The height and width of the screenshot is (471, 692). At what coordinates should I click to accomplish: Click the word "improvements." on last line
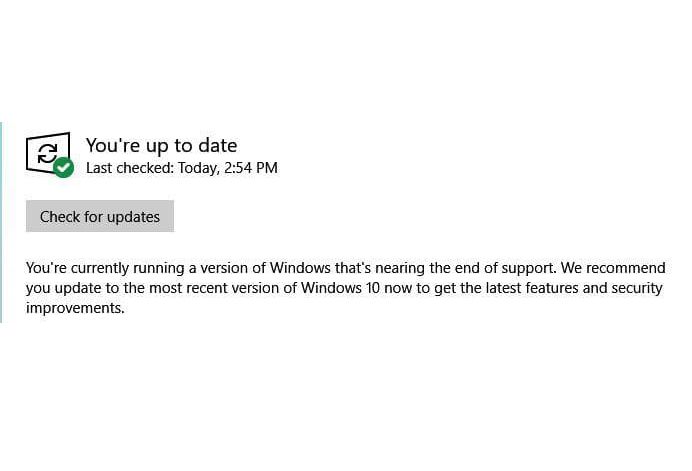75,308
